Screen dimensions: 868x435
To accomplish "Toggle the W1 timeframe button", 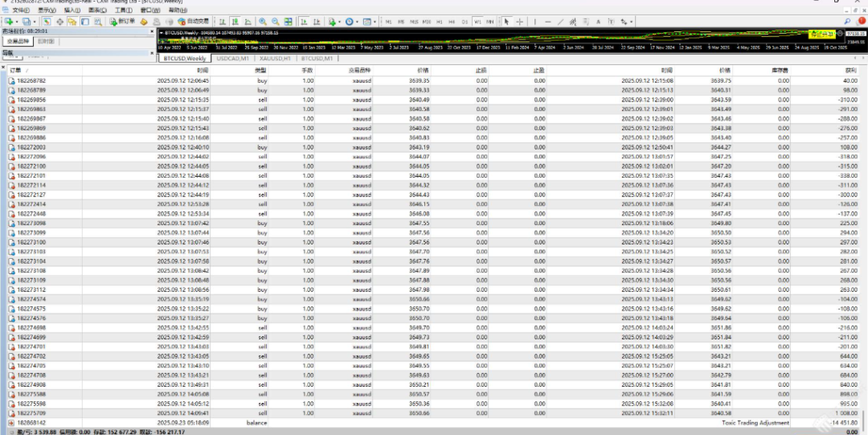I will [x=477, y=22].
